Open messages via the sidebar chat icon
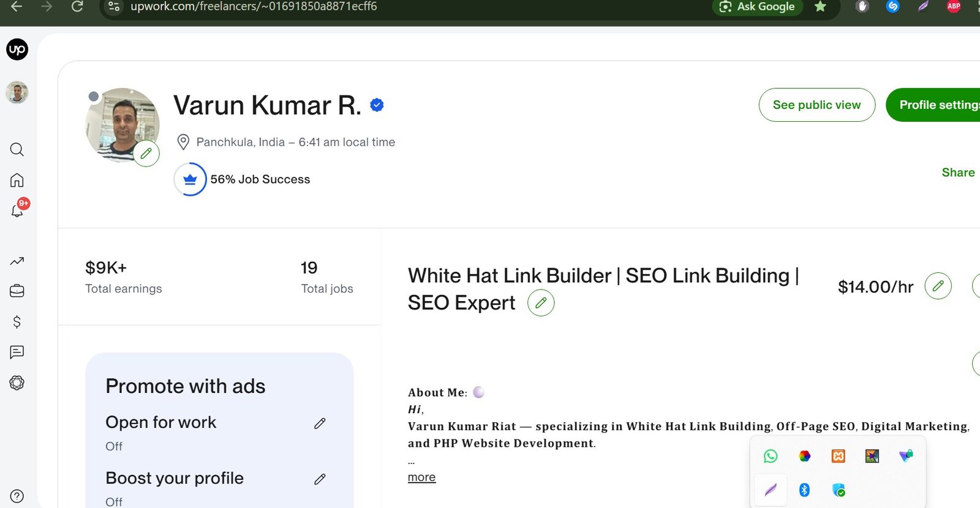980x508 pixels. coord(17,352)
